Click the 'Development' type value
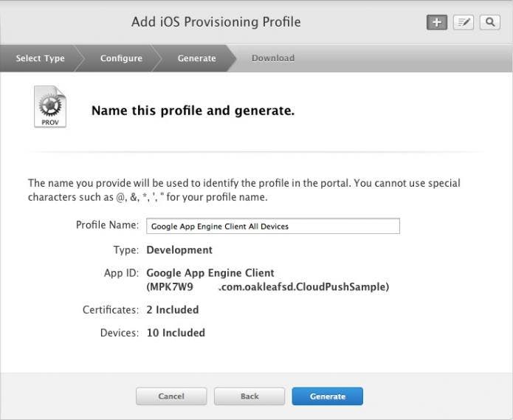The height and width of the screenshot is (420, 513). point(179,250)
